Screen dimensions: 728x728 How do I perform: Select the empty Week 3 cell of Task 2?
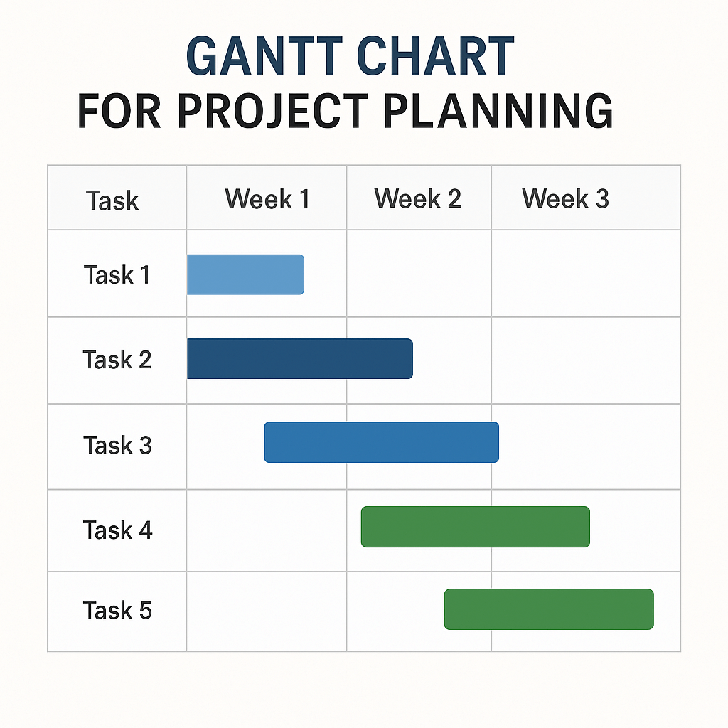point(586,360)
